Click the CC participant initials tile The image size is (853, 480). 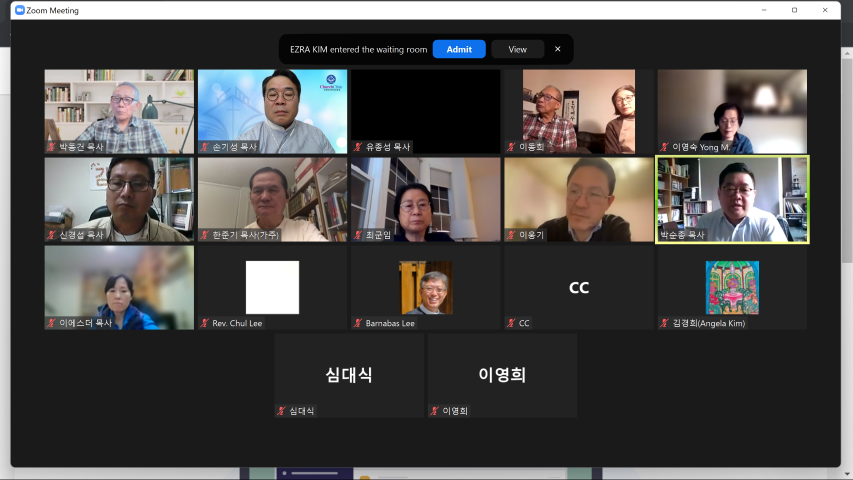pos(579,287)
